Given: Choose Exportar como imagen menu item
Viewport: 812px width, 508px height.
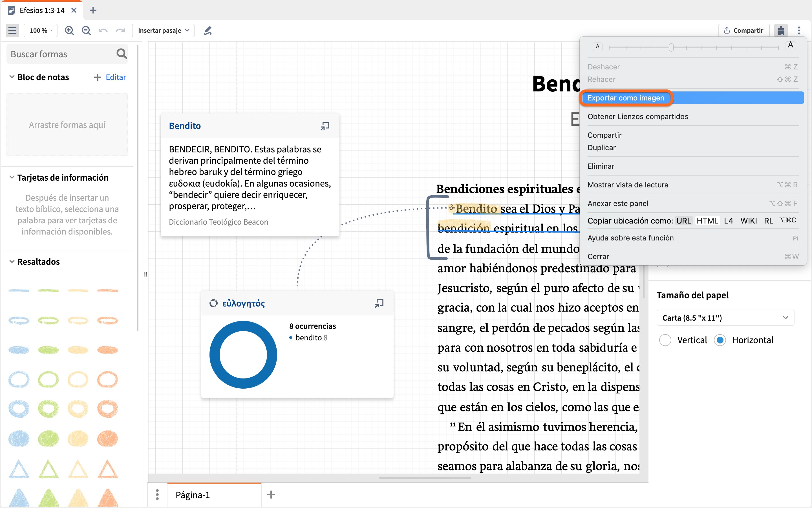Looking at the screenshot, I should pyautogui.click(x=693, y=98).
